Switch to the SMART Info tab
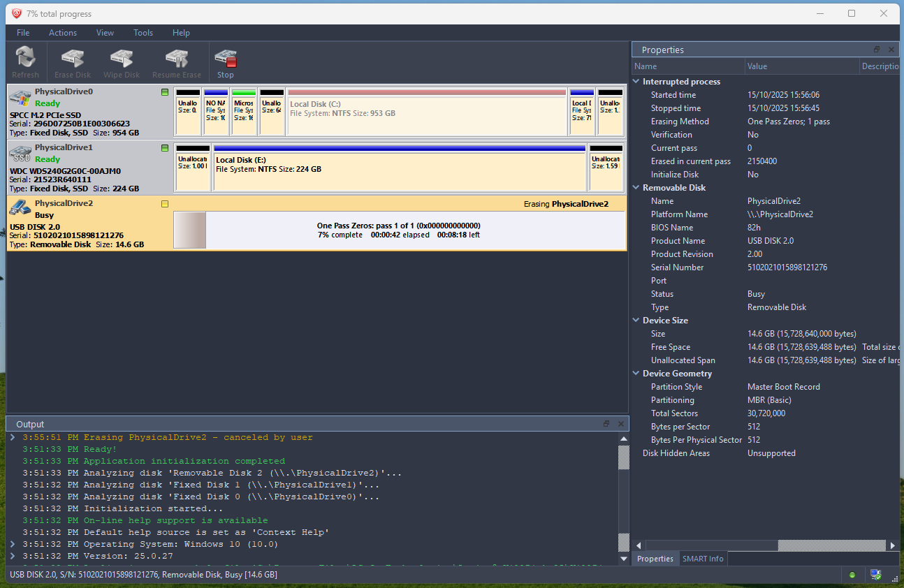The width and height of the screenshot is (904, 588). pos(703,559)
